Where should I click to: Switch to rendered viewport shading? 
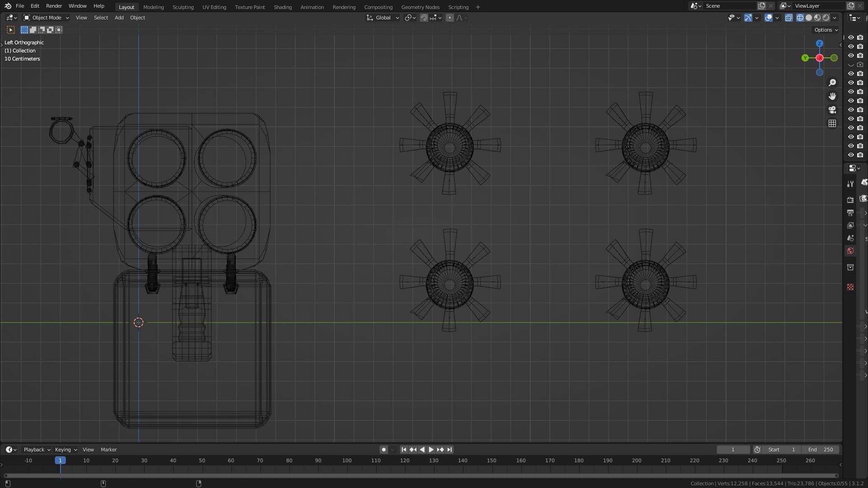pos(826,18)
